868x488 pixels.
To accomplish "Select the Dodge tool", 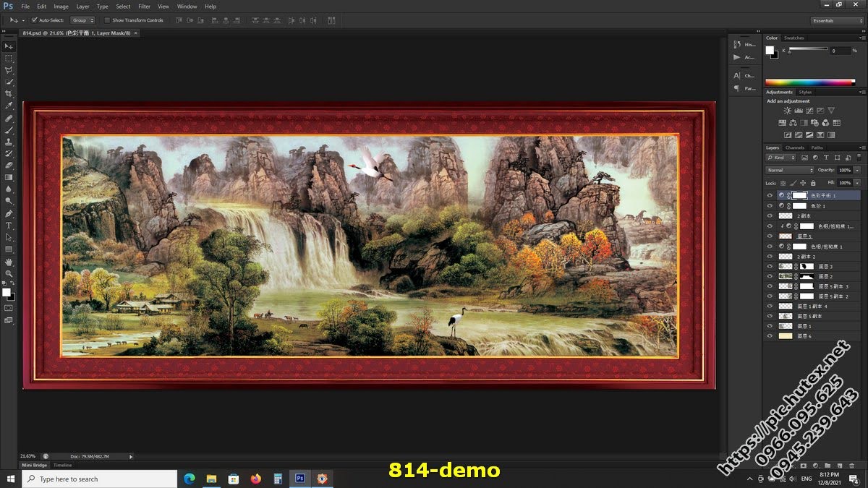I will click(9, 201).
